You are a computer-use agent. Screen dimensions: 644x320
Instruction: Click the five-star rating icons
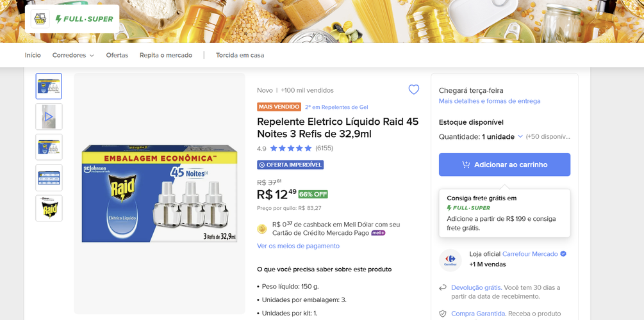tap(291, 148)
